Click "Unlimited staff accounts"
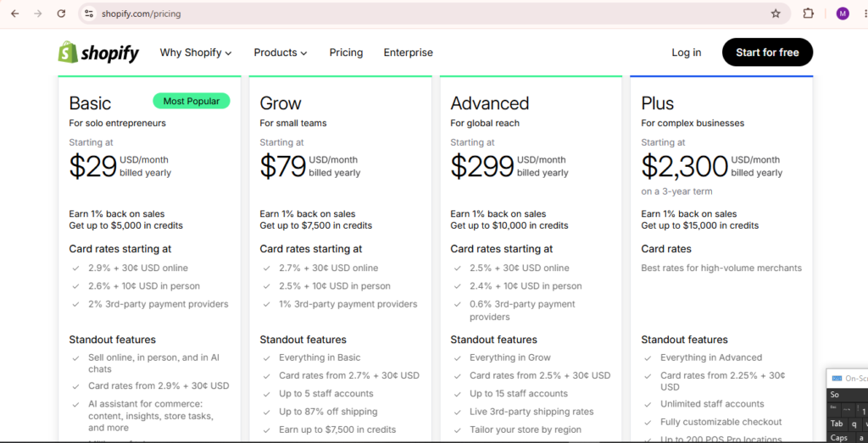This screenshot has height=443, width=868. click(x=712, y=404)
